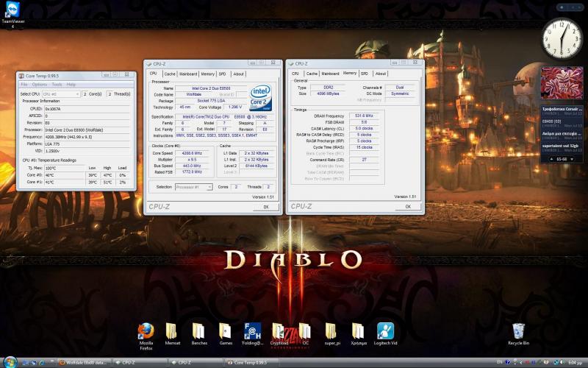Show next feed headlines arrow
The image size is (588, 368).
(x=572, y=159)
